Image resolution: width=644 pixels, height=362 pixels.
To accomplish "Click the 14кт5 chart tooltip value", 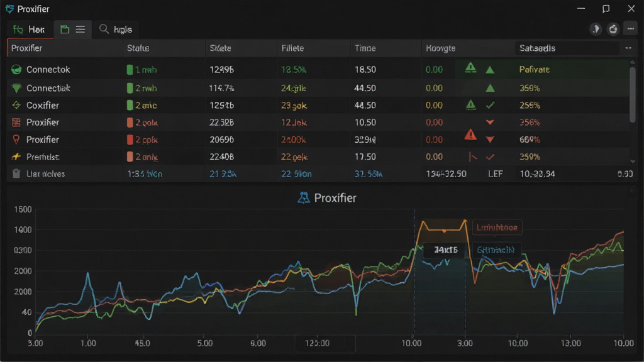I will tap(446, 250).
